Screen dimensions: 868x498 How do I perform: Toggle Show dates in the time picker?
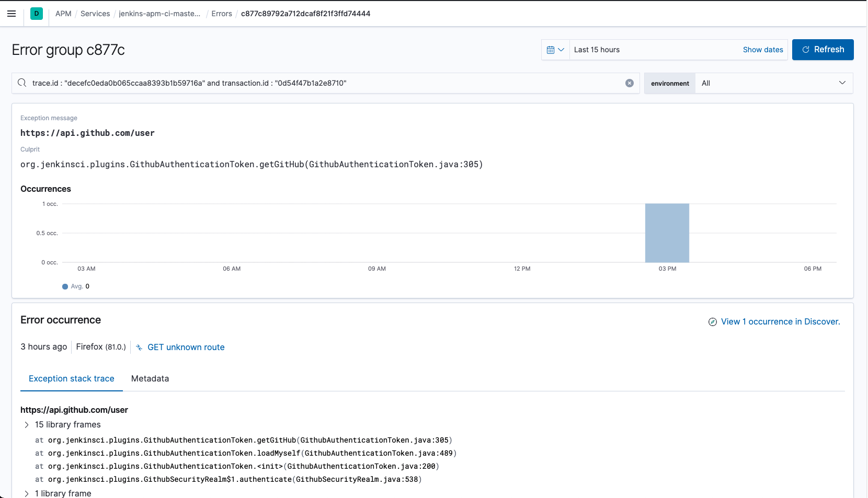coord(763,50)
